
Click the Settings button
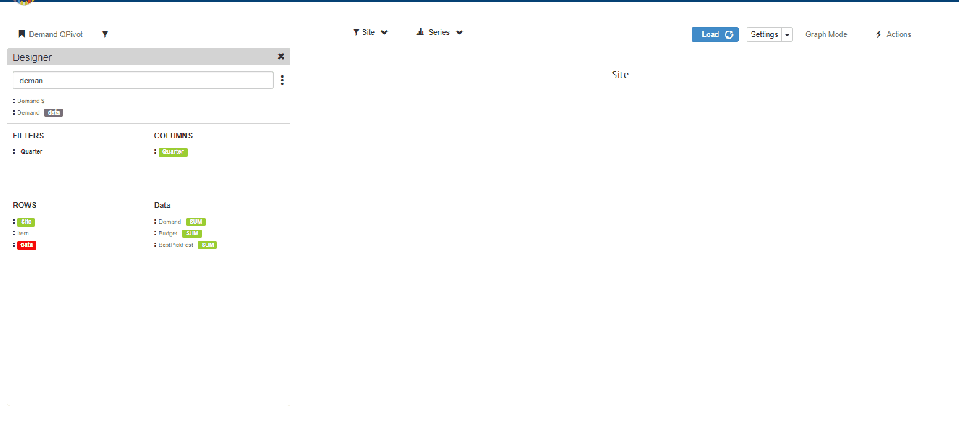pos(764,35)
